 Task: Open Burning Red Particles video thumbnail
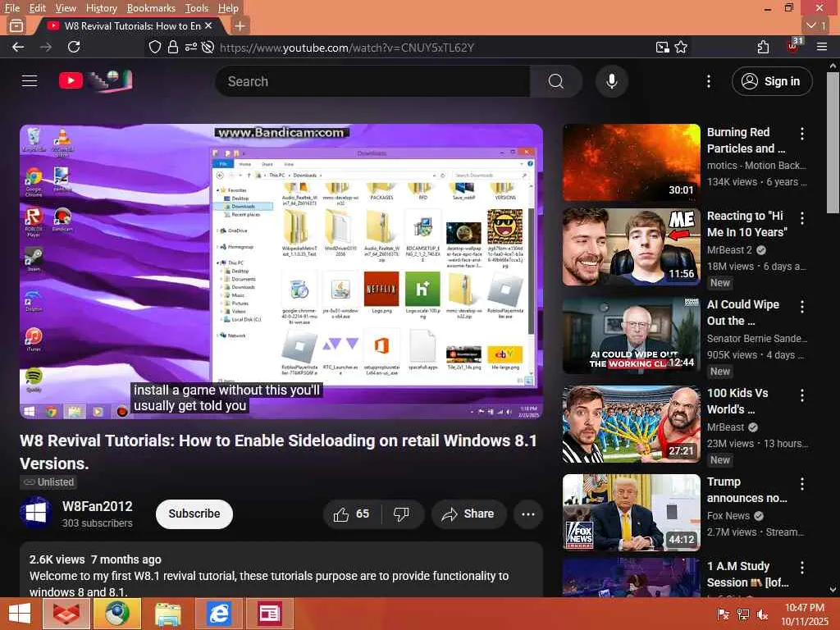pos(632,162)
